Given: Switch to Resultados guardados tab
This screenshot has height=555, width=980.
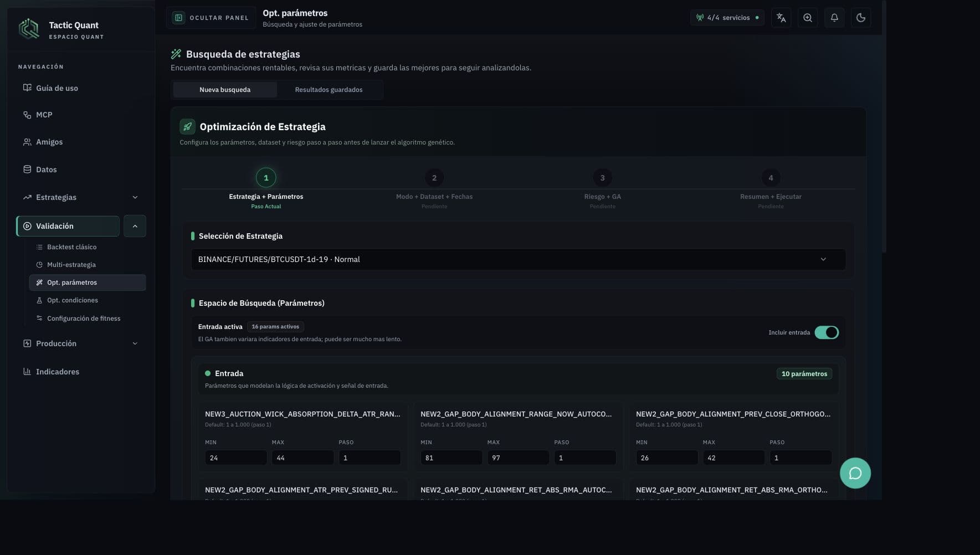Looking at the screenshot, I should point(329,90).
